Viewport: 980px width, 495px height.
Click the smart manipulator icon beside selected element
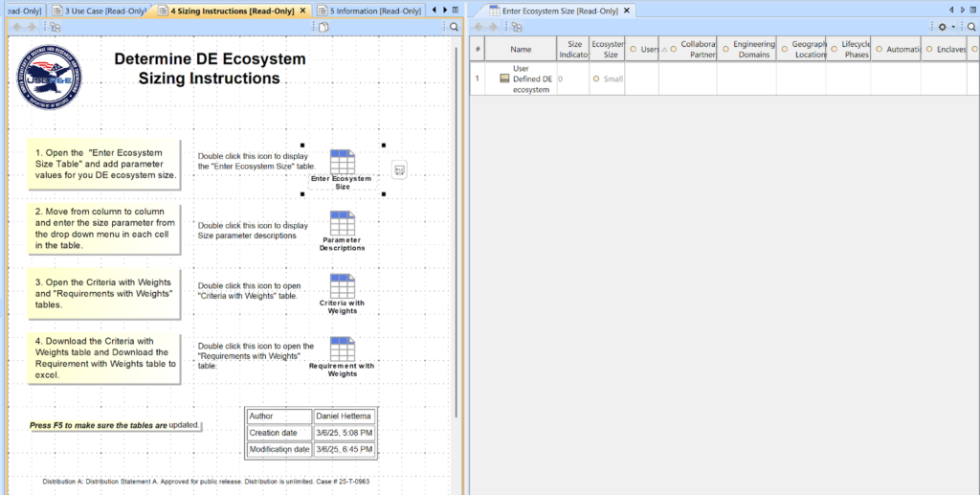pyautogui.click(x=399, y=169)
